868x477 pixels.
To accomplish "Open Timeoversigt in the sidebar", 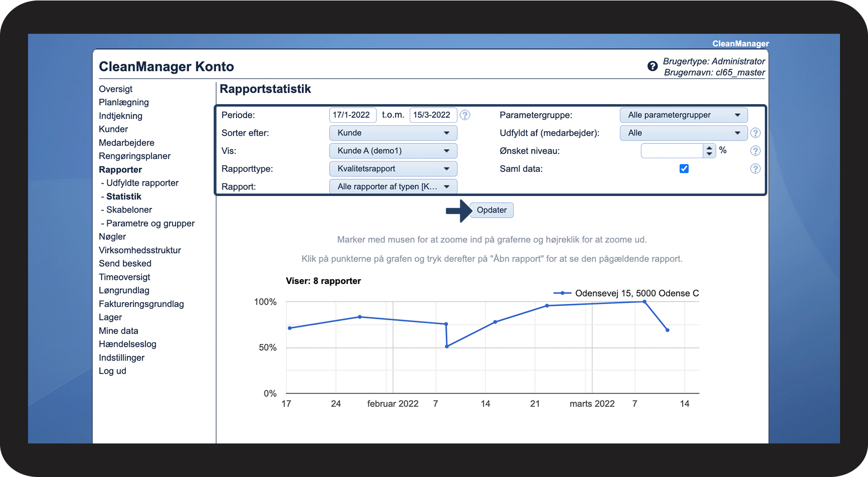I will tap(125, 277).
